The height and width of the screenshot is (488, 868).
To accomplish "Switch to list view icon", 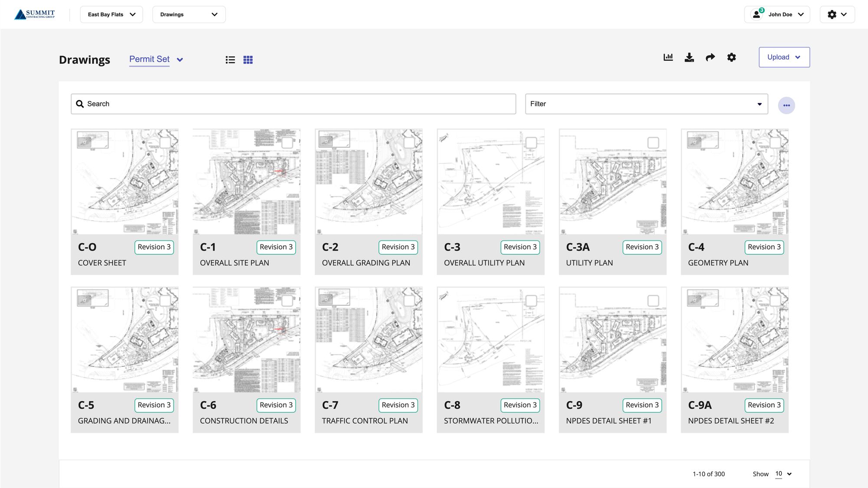I will coord(230,60).
